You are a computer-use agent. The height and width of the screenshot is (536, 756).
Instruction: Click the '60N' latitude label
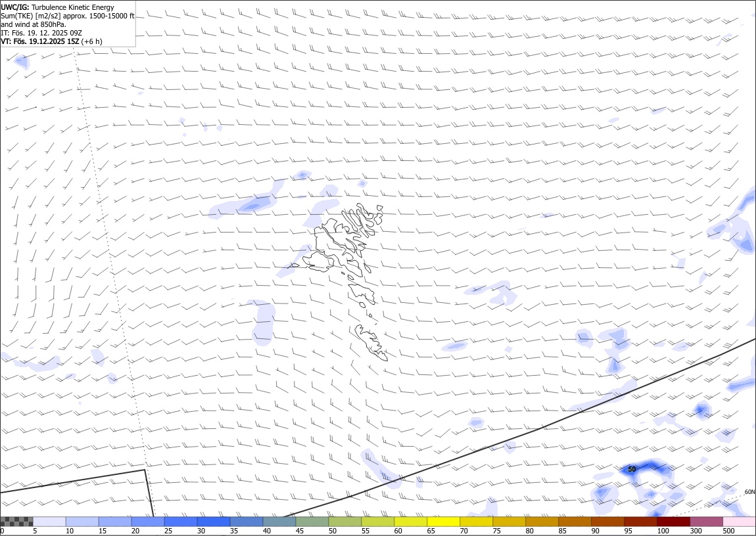749,492
